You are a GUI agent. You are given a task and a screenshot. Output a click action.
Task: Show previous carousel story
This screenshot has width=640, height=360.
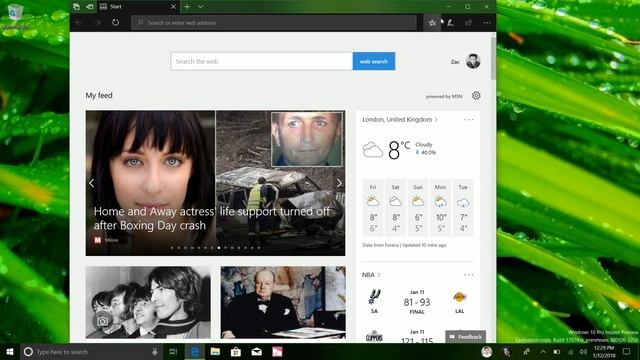click(91, 183)
